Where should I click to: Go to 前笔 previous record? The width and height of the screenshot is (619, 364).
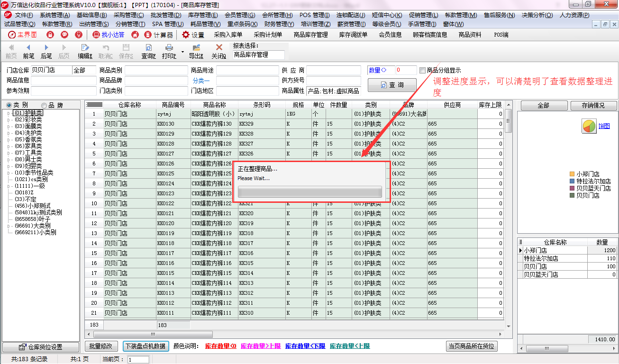[28, 51]
